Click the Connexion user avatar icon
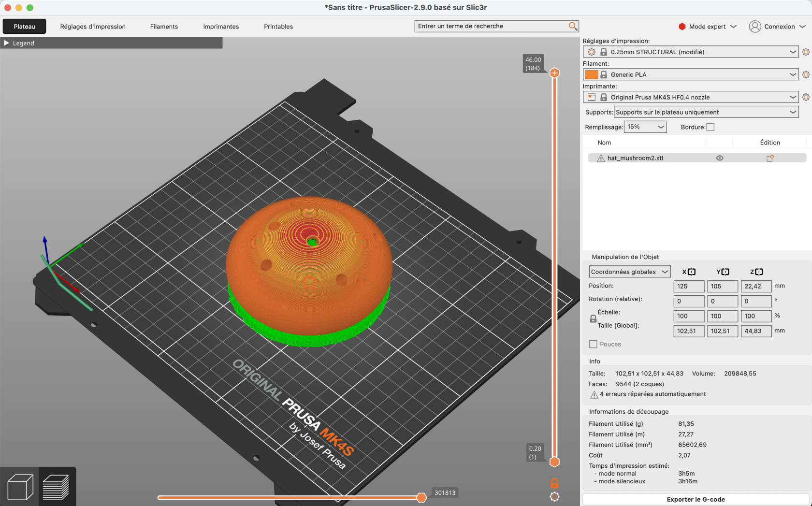Image resolution: width=812 pixels, height=506 pixels. point(754,27)
